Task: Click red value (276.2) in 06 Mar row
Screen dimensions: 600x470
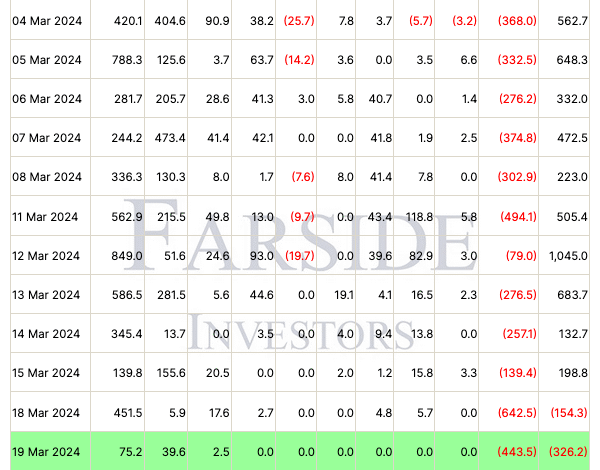Action: [518, 99]
